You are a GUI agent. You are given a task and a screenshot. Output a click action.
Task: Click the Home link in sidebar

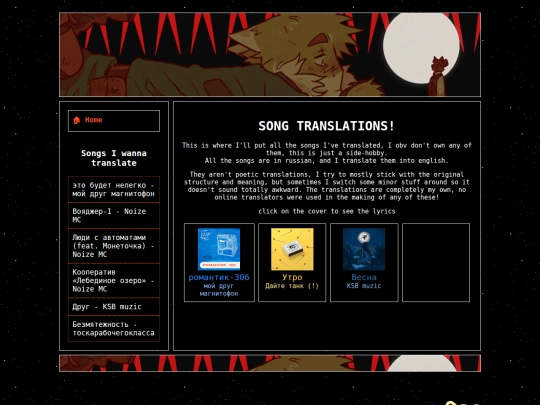pyautogui.click(x=93, y=120)
